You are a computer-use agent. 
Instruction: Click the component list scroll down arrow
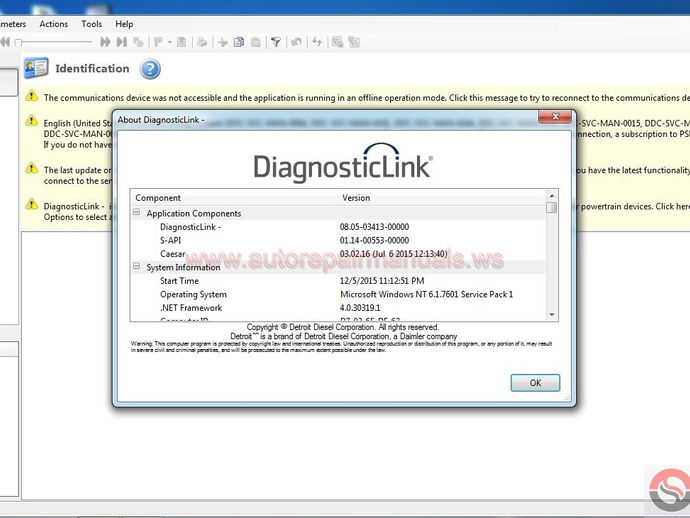click(551, 315)
